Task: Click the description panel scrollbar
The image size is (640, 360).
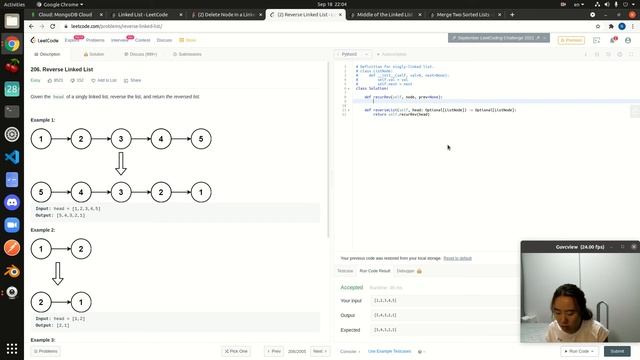Action: (x=328, y=150)
